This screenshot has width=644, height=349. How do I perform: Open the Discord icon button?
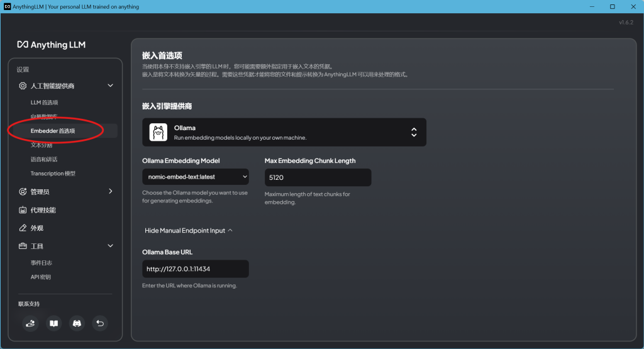pos(77,323)
